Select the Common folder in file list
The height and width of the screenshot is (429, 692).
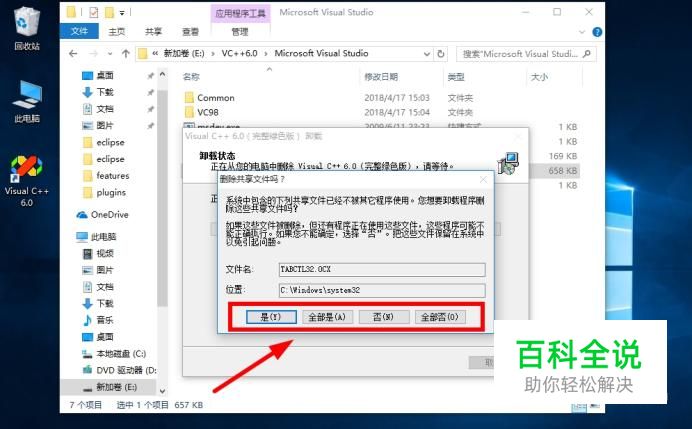[x=216, y=98]
